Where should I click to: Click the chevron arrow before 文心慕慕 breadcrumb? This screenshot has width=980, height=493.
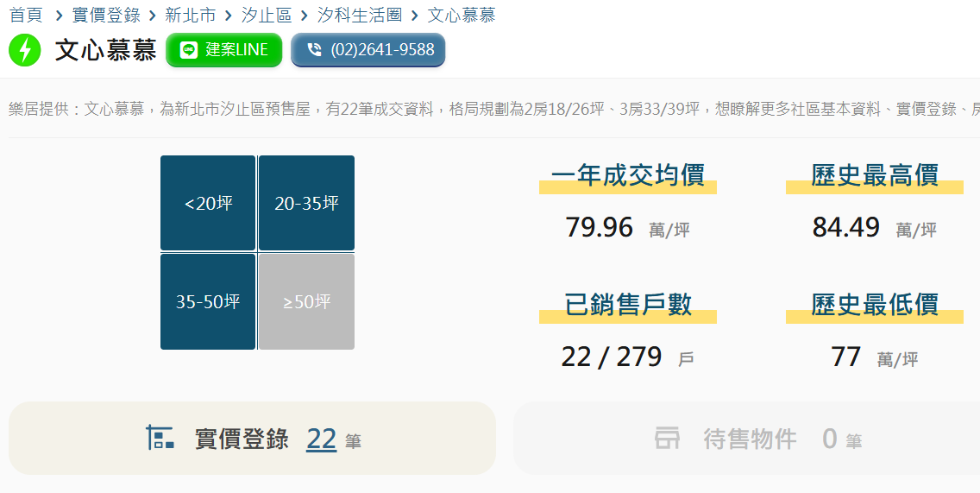click(414, 15)
